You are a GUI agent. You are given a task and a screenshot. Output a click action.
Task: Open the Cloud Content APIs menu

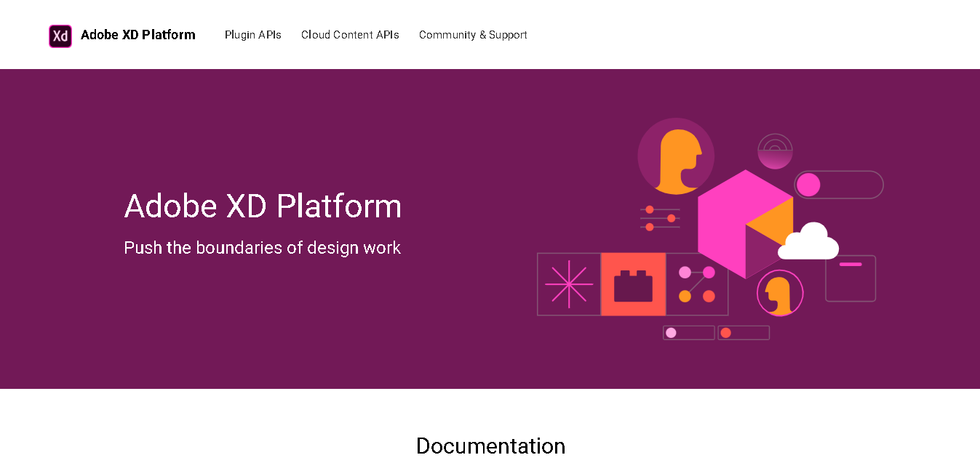point(350,34)
